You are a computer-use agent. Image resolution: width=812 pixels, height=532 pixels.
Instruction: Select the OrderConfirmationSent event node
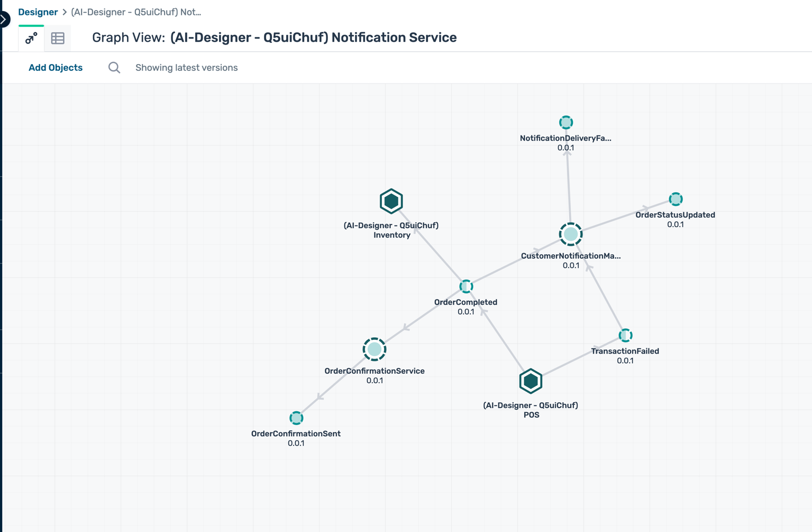tap(296, 418)
